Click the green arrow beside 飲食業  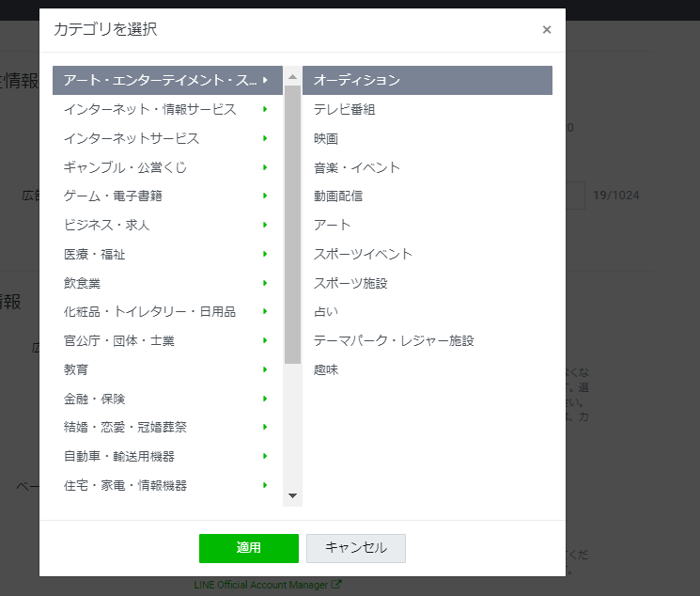click(266, 283)
